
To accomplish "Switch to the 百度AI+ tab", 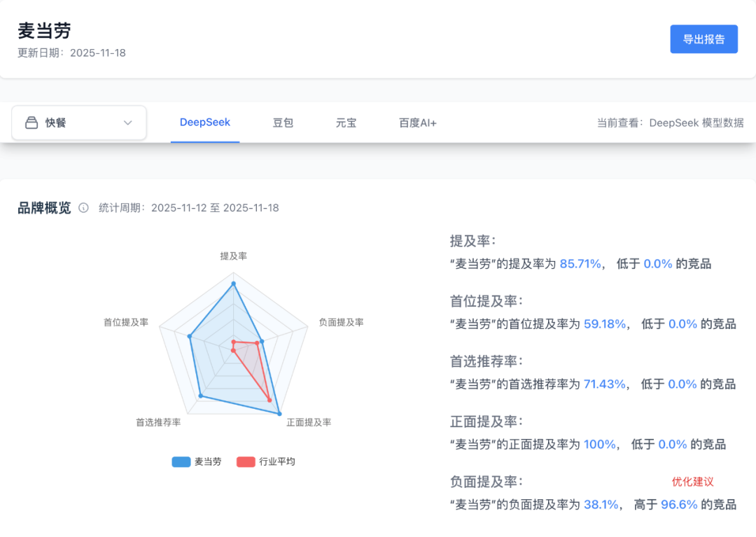I will click(417, 123).
